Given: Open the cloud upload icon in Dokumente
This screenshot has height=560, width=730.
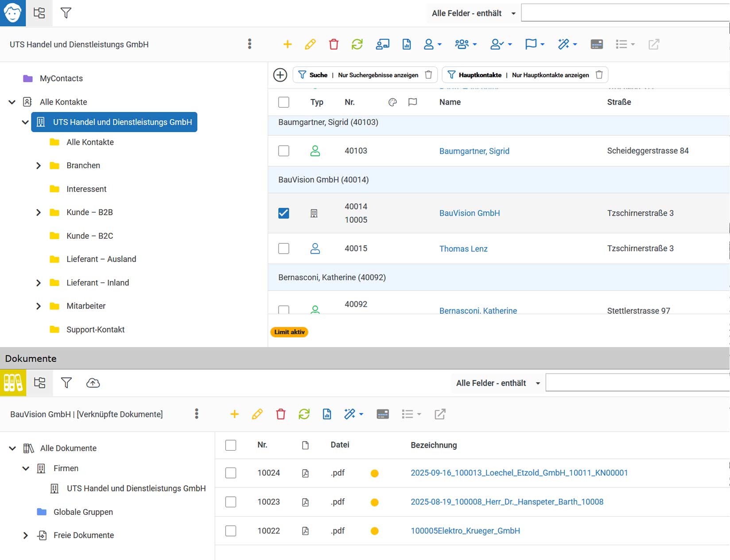Looking at the screenshot, I should click(x=93, y=383).
